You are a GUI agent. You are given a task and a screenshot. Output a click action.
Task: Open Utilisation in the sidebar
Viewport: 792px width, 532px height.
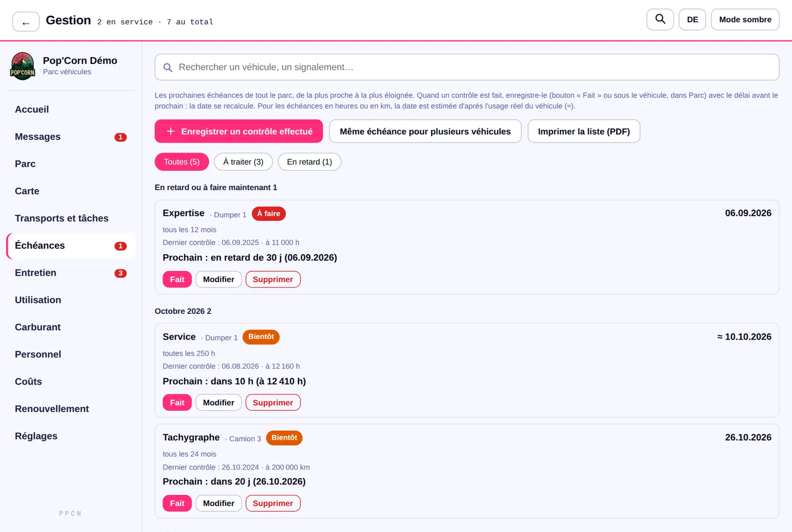(71, 300)
